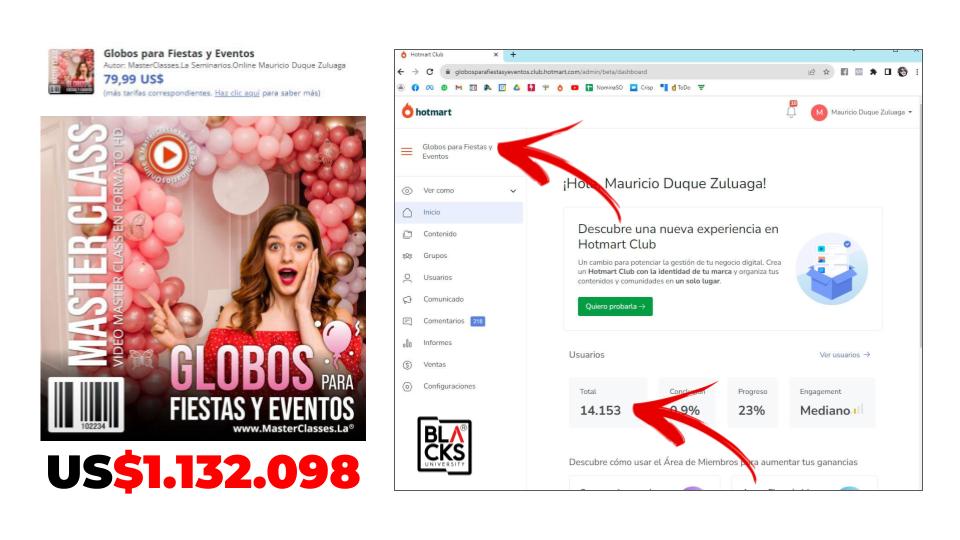Click the Progreso 23% card
The image size is (960, 540).
(x=752, y=402)
